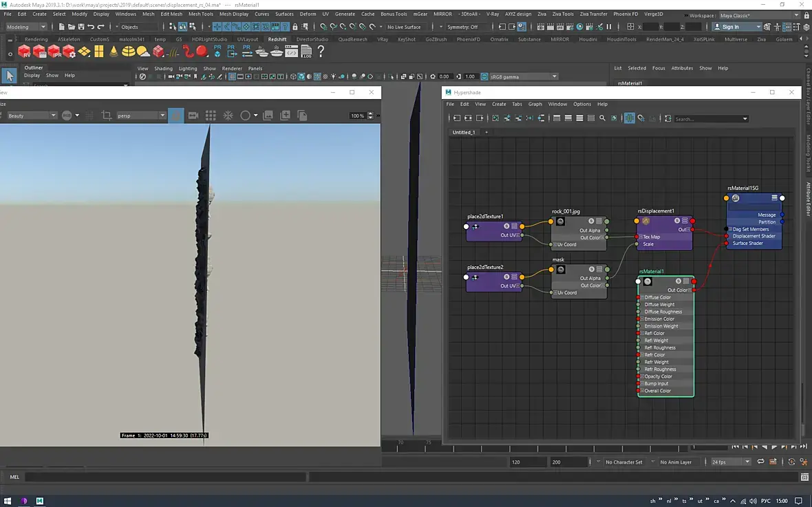Click the save scene icon in status line
812x507 pixels.
click(x=81, y=27)
